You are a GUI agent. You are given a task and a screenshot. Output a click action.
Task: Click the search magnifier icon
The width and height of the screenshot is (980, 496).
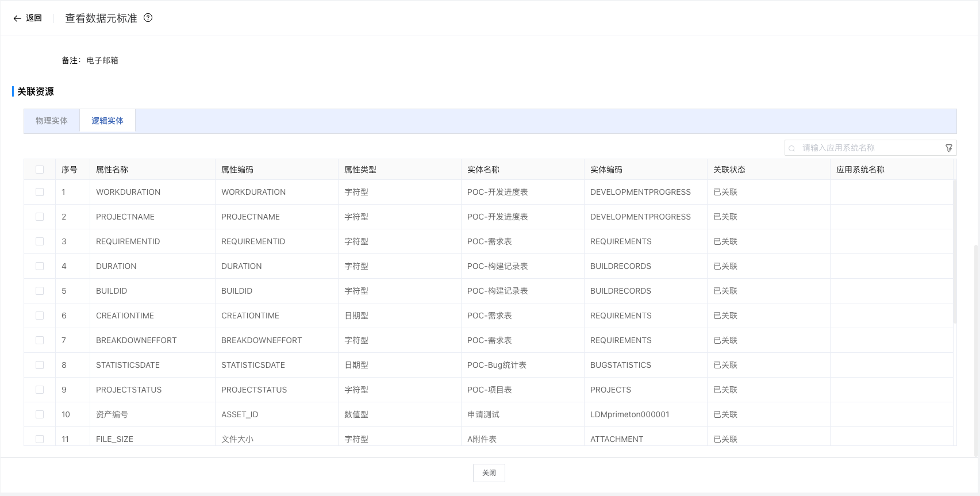click(x=792, y=148)
